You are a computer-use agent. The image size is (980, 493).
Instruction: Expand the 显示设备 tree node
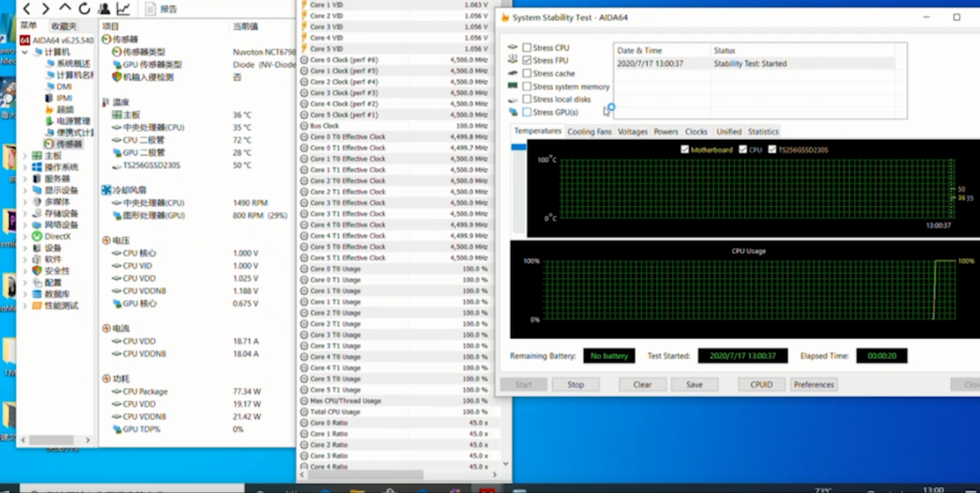[25, 190]
